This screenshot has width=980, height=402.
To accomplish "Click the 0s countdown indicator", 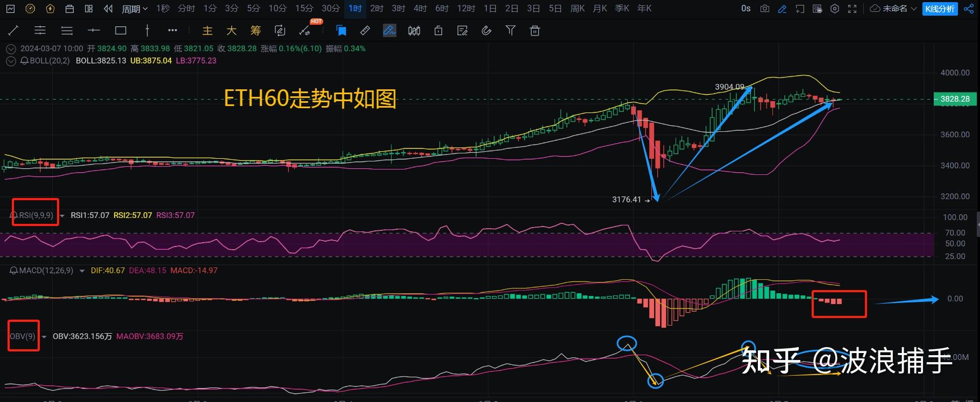I will tap(745, 9).
